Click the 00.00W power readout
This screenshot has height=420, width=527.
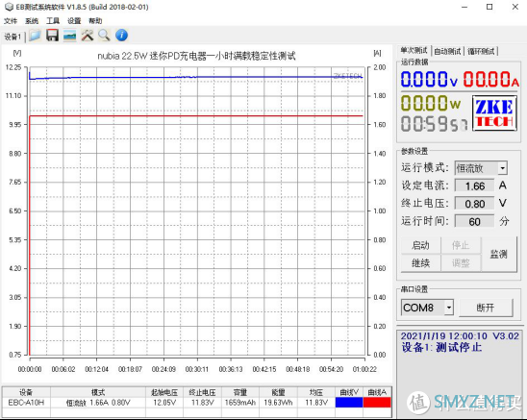[431, 103]
